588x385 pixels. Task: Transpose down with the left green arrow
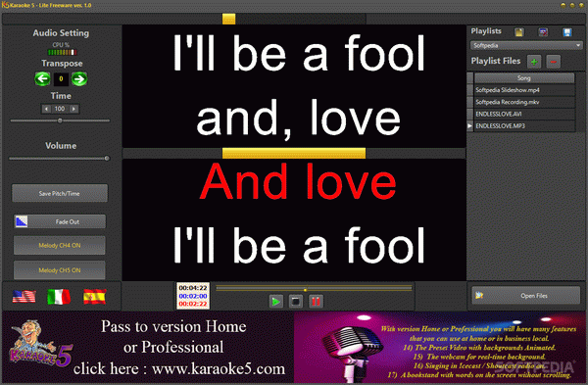pos(42,79)
